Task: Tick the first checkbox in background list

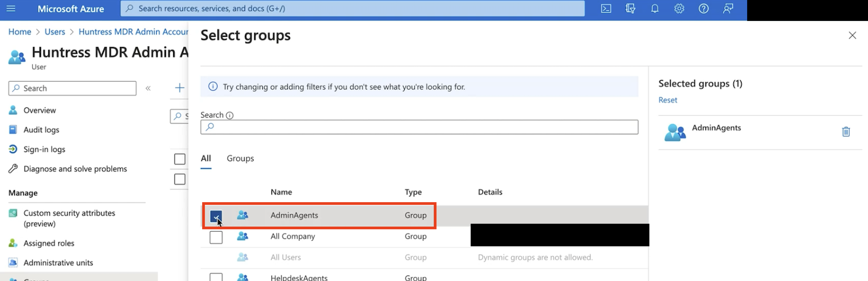Action: point(180,159)
